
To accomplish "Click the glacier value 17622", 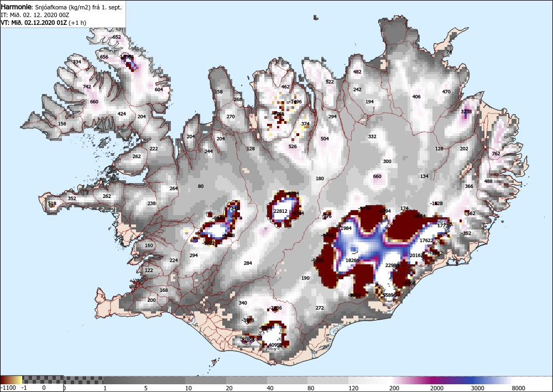I will [426, 241].
